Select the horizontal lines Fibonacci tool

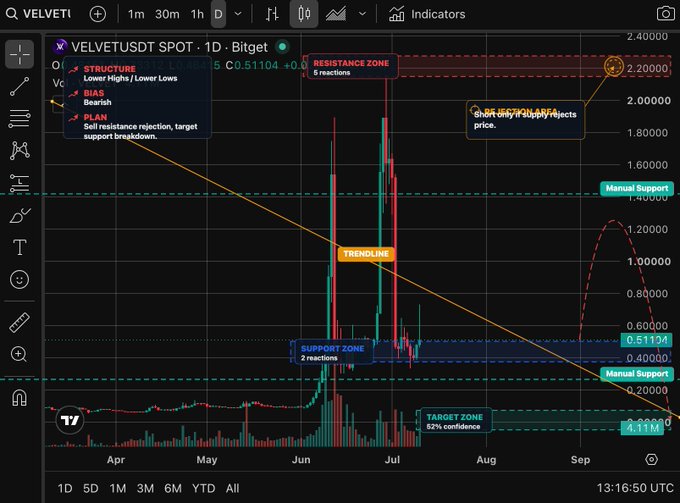point(20,118)
